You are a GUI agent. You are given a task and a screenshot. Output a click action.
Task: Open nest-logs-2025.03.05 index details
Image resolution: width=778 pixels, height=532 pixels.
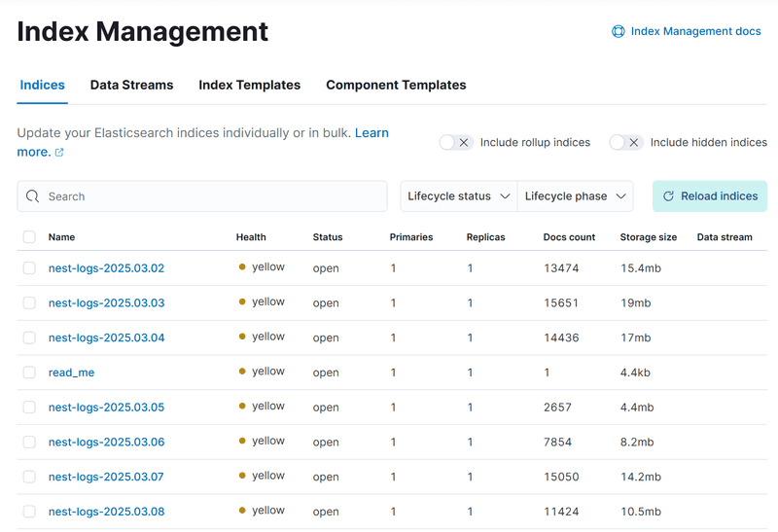pos(106,407)
